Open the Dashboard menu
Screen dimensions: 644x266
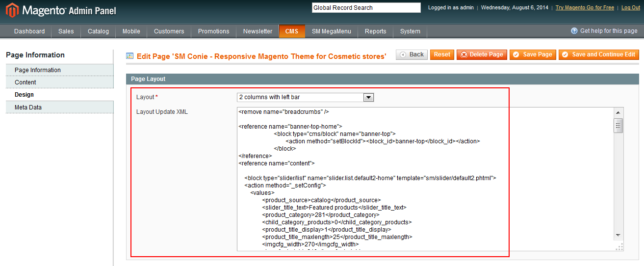29,31
